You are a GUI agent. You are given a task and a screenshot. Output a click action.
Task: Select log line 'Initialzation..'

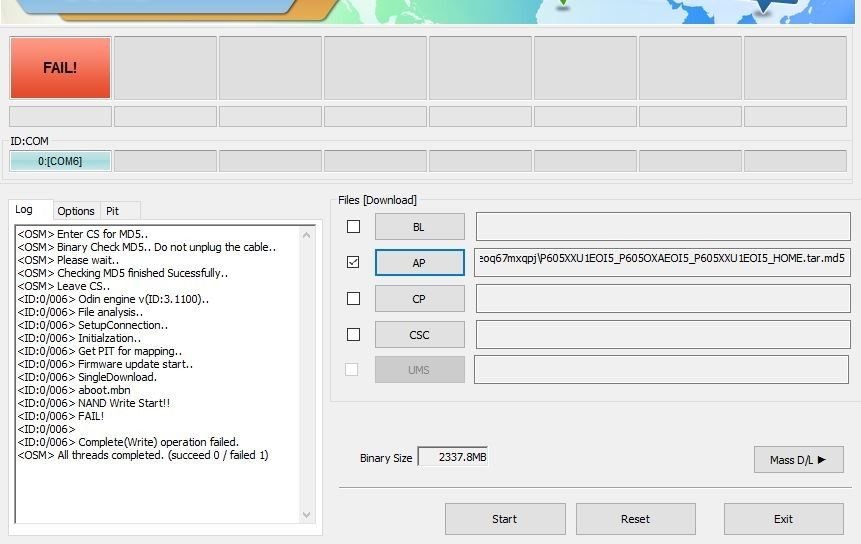click(79, 338)
